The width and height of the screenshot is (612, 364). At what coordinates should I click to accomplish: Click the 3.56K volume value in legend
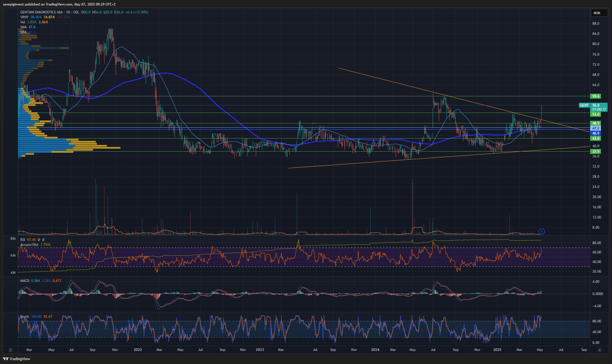[x=43, y=22]
